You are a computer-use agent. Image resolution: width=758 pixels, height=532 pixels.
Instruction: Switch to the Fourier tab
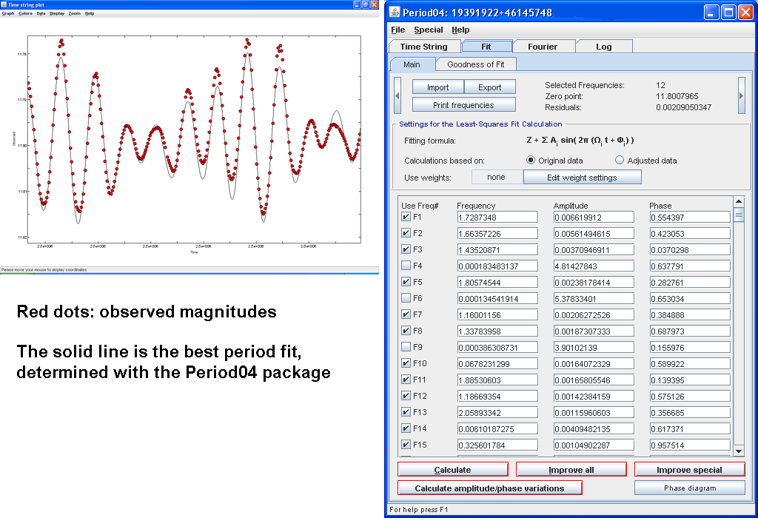543,47
